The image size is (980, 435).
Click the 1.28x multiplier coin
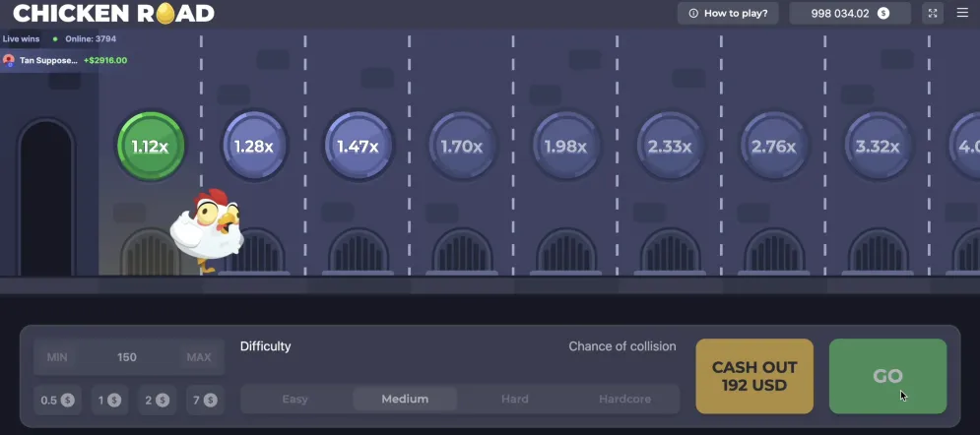click(254, 146)
